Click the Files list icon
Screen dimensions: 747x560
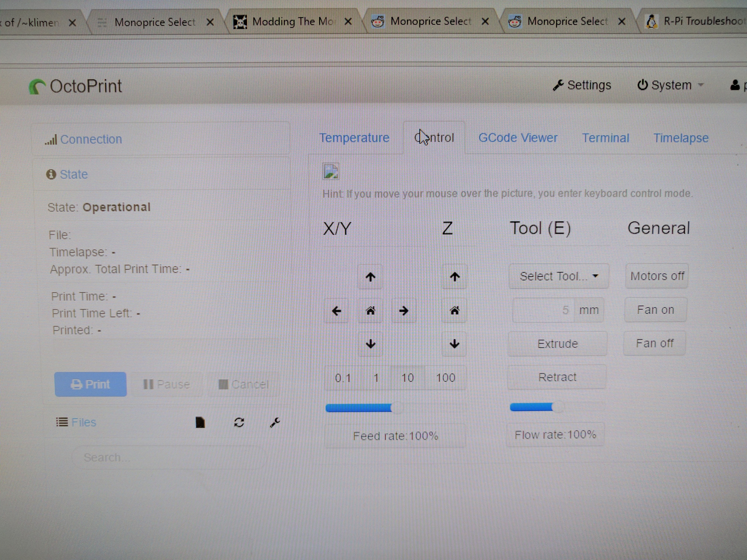(62, 422)
